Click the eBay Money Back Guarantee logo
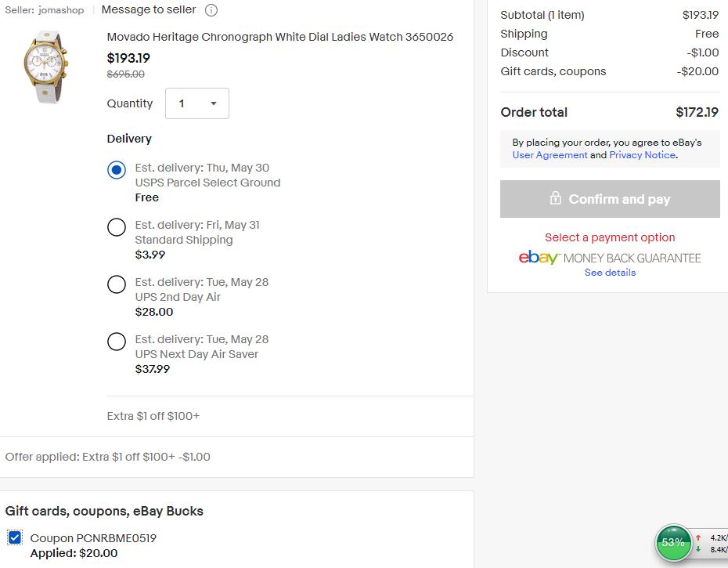The image size is (728, 568). [x=610, y=258]
